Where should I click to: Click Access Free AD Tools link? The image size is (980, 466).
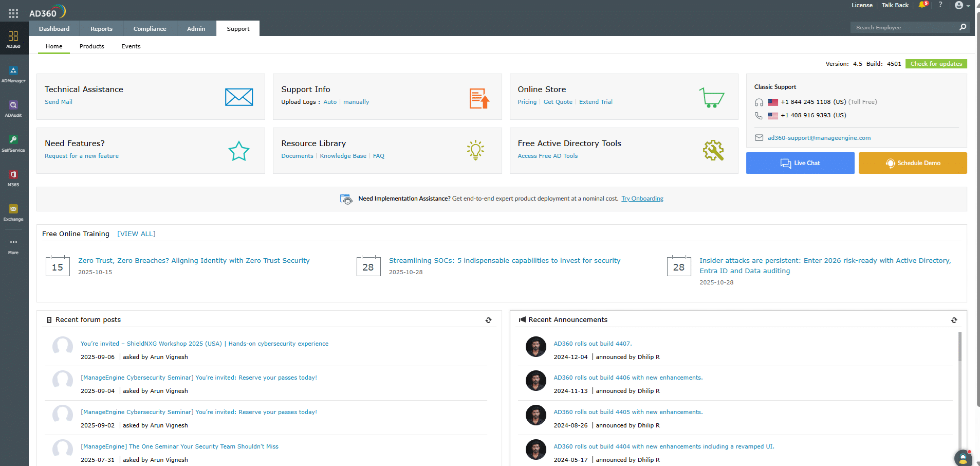point(547,156)
